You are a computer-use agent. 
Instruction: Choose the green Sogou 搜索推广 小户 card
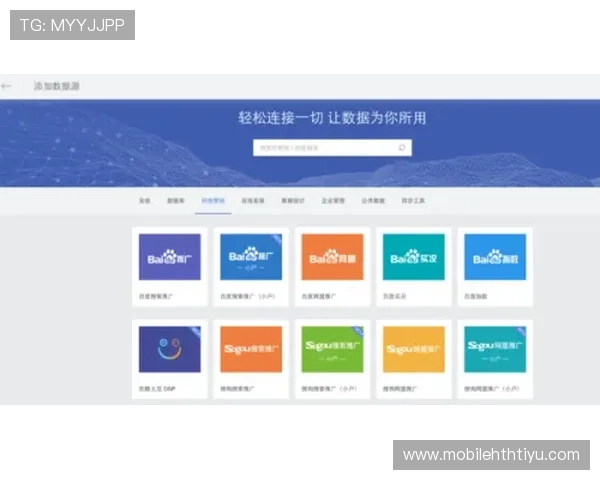(333, 359)
